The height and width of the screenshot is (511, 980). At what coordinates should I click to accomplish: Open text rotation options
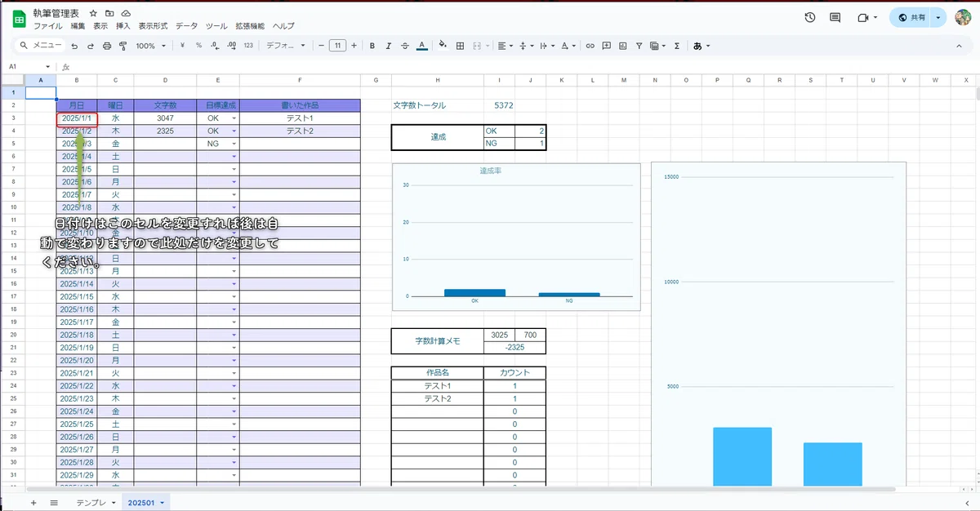point(569,46)
